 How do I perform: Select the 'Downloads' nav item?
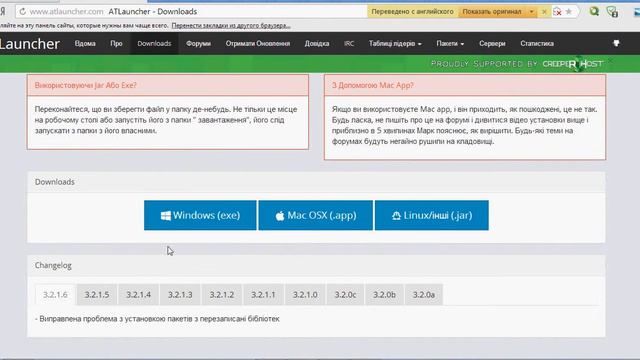154,43
